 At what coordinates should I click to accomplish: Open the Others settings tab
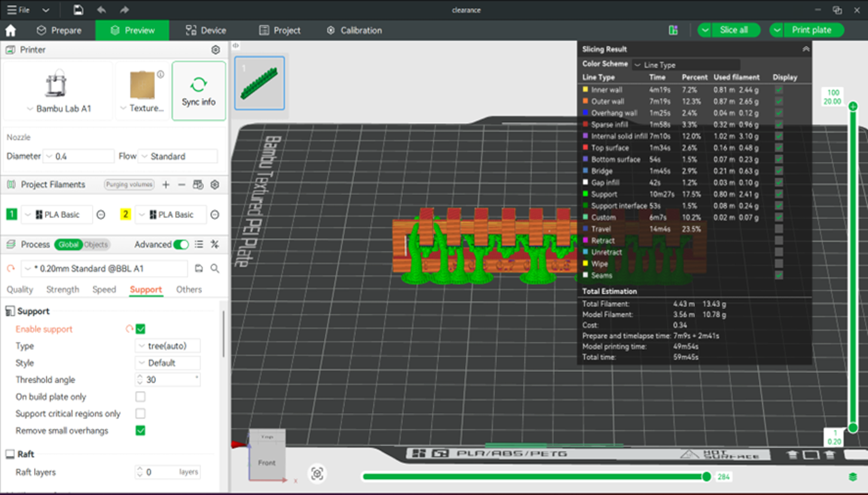point(189,289)
